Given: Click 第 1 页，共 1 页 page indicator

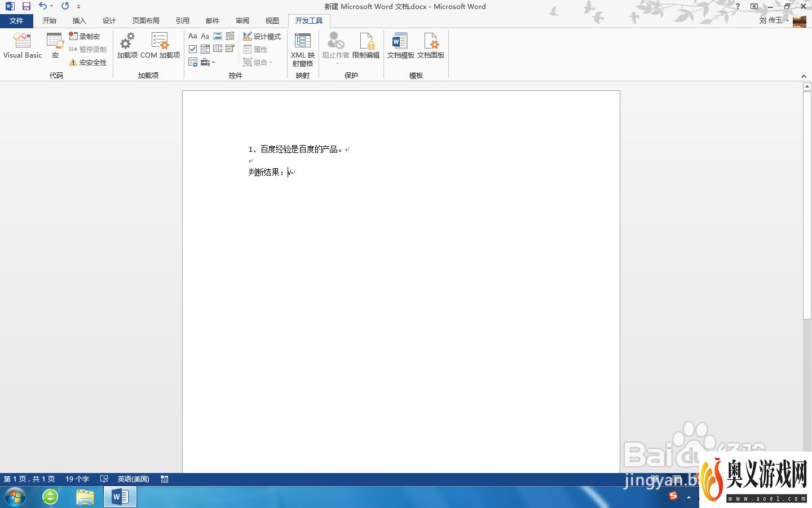Looking at the screenshot, I should [29, 479].
